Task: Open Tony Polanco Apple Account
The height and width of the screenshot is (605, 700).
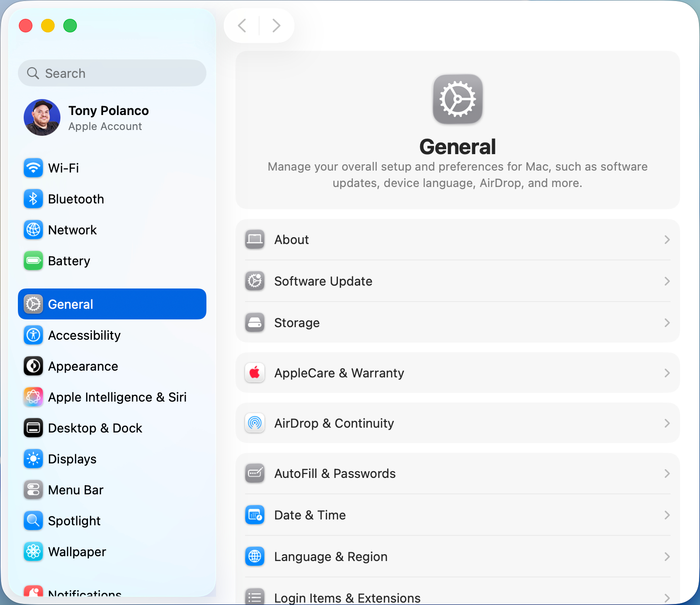Action: coord(112,117)
